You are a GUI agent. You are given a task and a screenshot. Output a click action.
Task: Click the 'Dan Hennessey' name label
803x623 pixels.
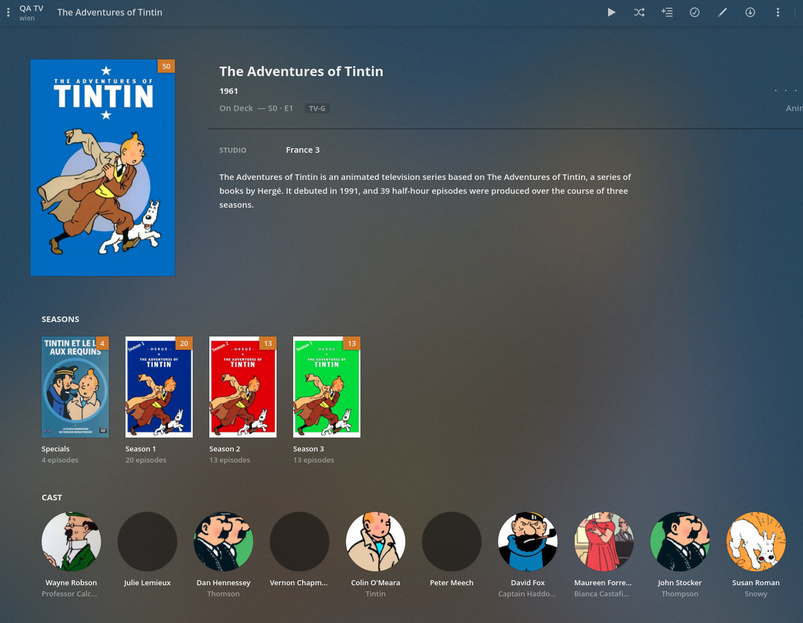[223, 583]
